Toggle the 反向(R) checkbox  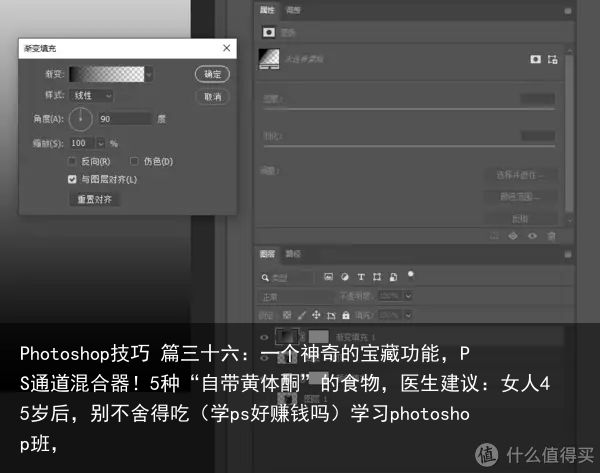pos(72,161)
